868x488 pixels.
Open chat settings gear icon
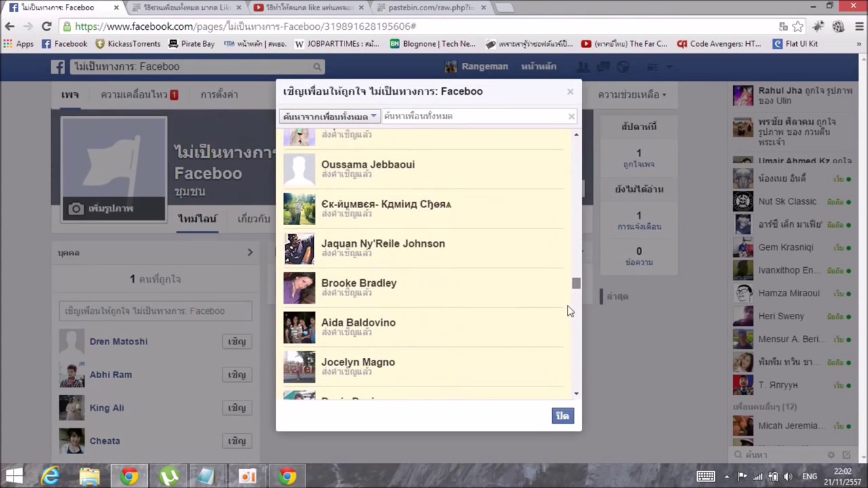tap(831, 455)
